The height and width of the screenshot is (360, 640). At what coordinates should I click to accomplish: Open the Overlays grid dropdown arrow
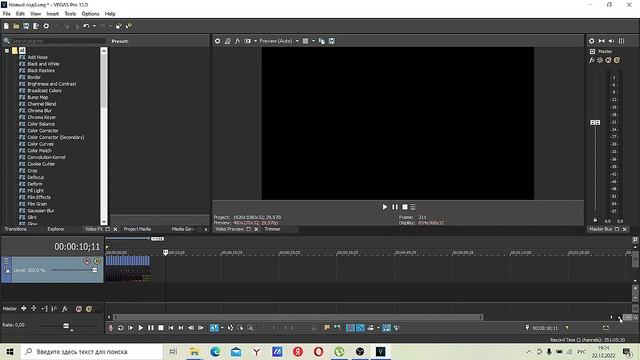pyautogui.click(x=313, y=41)
